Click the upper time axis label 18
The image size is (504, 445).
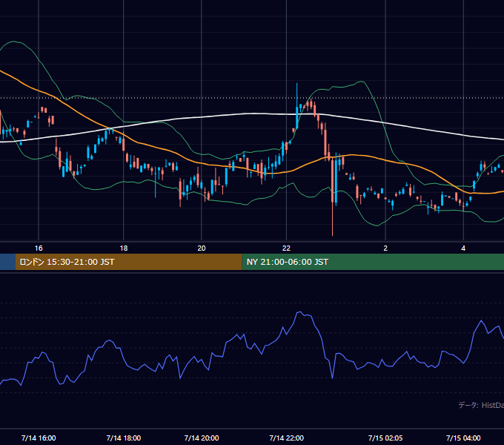pos(124,248)
